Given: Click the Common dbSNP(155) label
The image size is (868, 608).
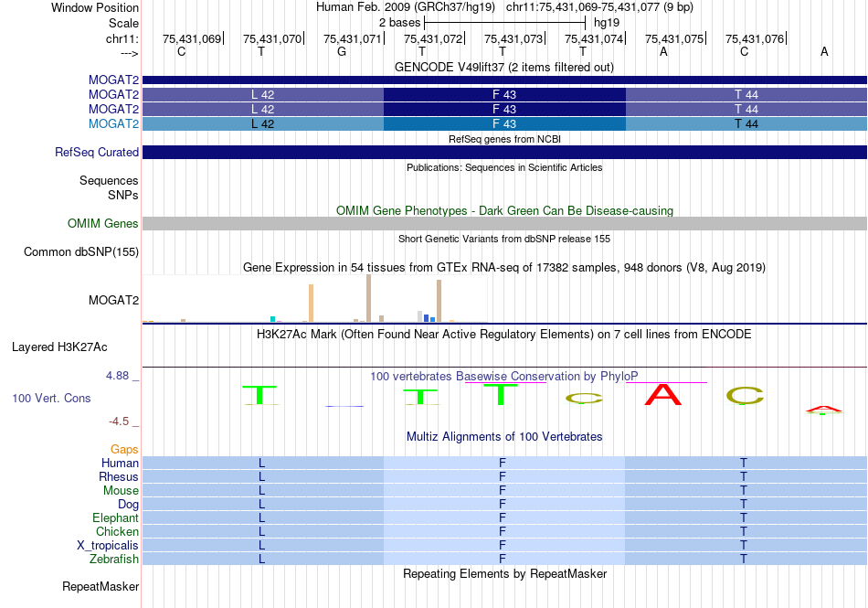Looking at the screenshot, I should click(80, 251).
